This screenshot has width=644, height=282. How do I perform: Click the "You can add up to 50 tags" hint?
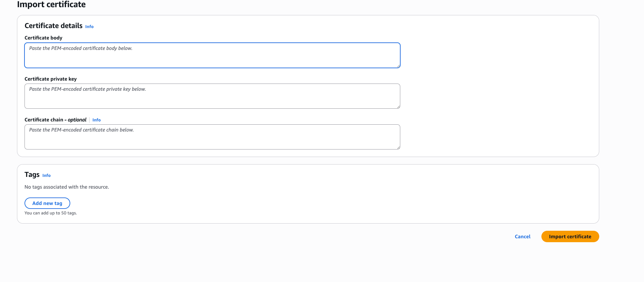51,213
